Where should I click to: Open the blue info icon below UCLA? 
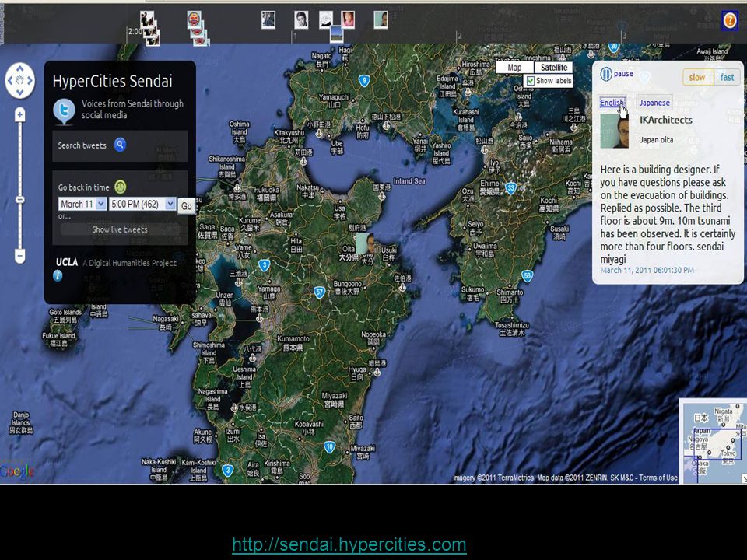(58, 275)
